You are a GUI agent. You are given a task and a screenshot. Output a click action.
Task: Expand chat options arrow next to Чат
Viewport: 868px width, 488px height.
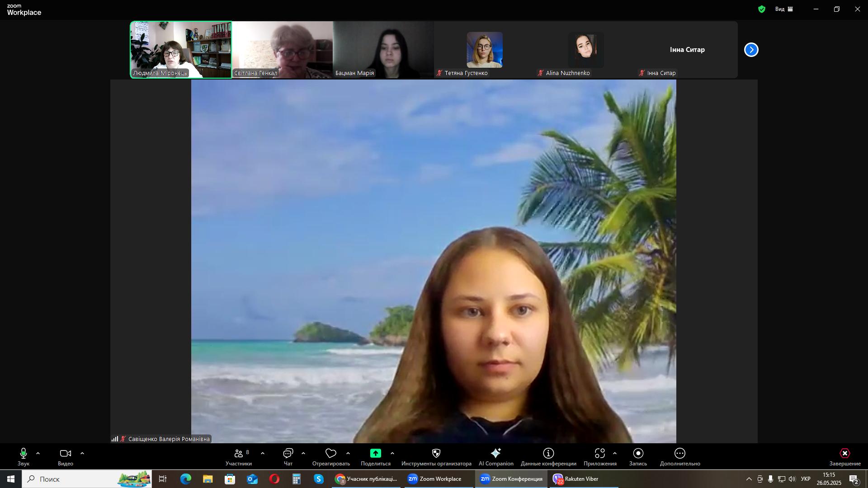(303, 453)
